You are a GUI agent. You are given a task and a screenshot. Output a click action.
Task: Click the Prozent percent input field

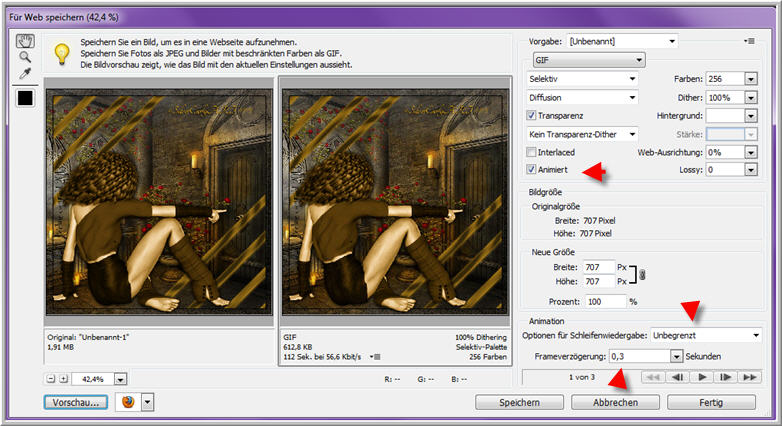(605, 302)
